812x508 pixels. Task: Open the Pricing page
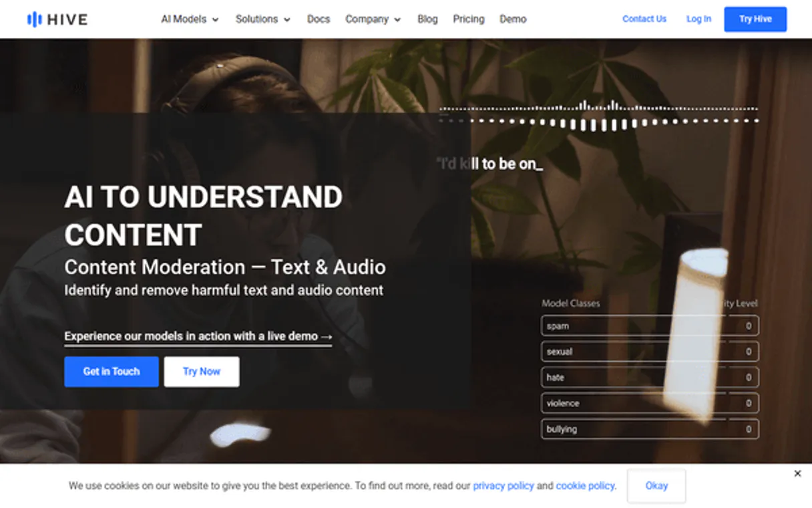pos(468,19)
